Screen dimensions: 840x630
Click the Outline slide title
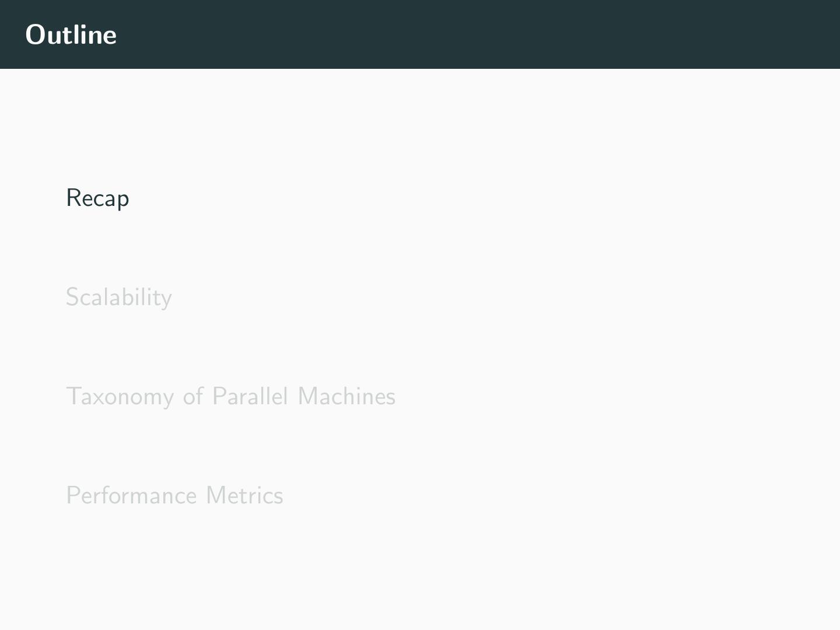71,34
